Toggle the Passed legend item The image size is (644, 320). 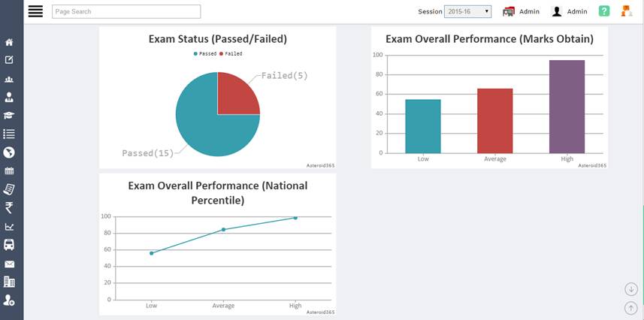pos(205,54)
